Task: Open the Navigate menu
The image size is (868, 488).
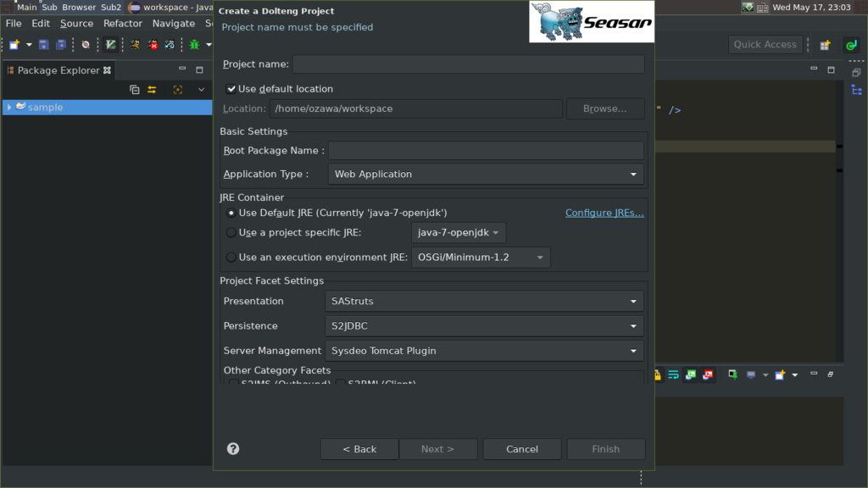Action: [x=173, y=23]
